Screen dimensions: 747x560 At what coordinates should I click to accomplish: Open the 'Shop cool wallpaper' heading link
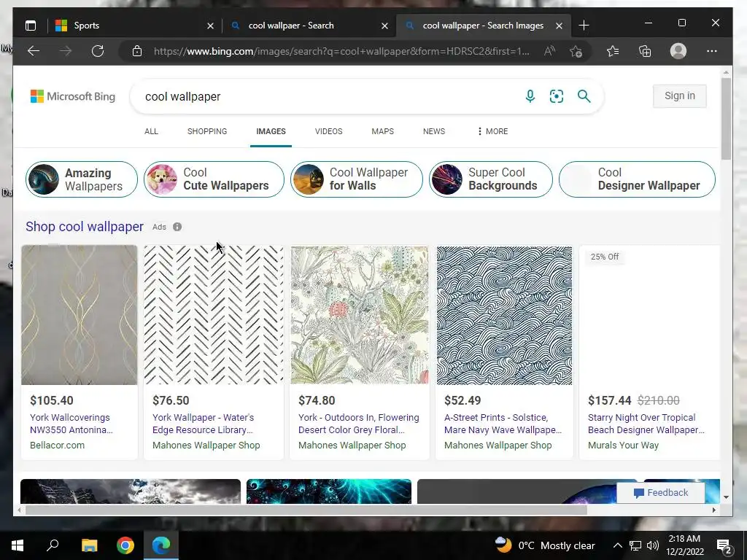click(x=85, y=227)
